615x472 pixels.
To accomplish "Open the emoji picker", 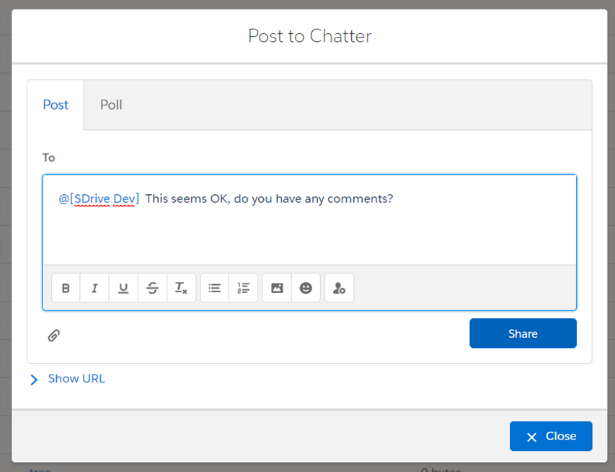I will 306,288.
